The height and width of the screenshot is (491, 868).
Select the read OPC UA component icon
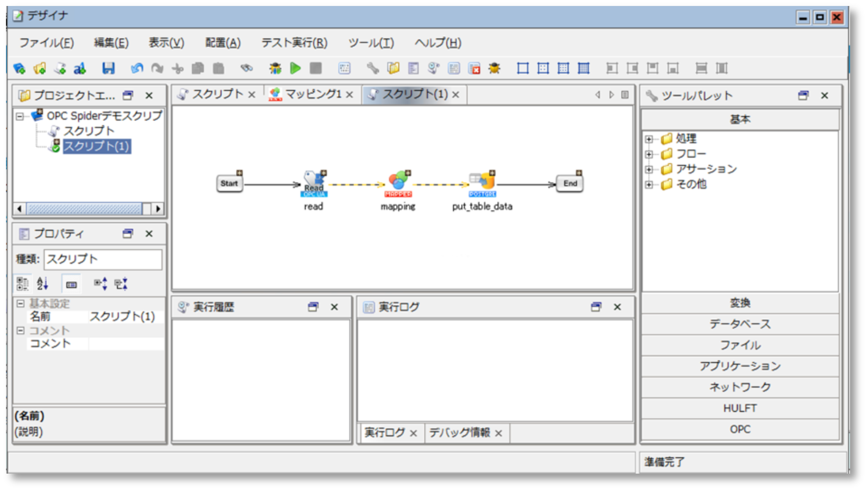click(314, 183)
